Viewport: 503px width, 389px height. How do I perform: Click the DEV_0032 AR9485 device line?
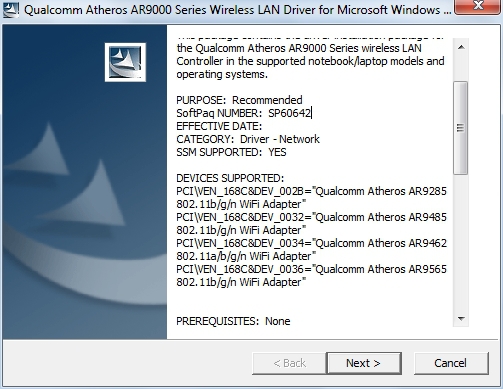point(311,217)
